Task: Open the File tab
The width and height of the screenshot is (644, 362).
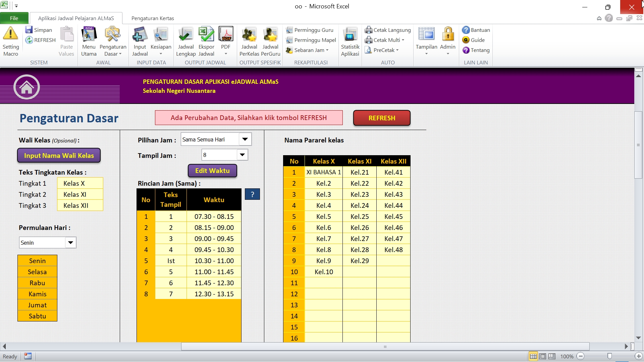Action: pyautogui.click(x=14, y=18)
